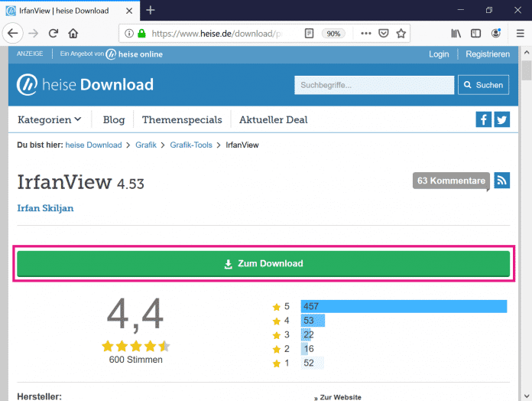Focus the Suchbegriffe search field
Image resolution: width=532 pixels, height=401 pixels.
coord(374,85)
